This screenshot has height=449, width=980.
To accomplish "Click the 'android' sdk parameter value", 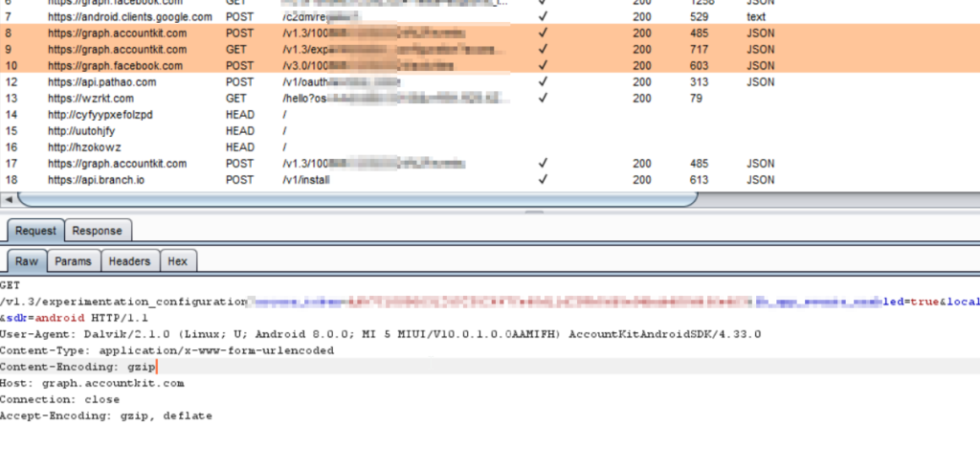I will pos(60,318).
